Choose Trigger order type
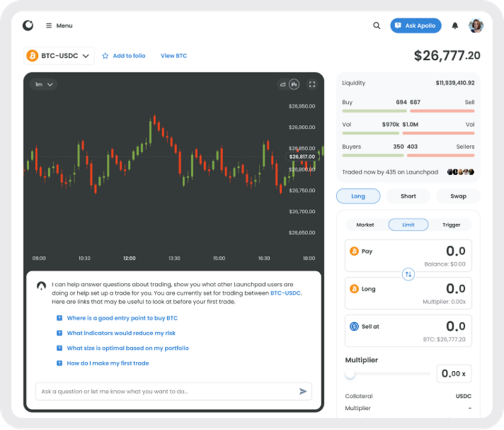The height and width of the screenshot is (430, 504). click(451, 225)
